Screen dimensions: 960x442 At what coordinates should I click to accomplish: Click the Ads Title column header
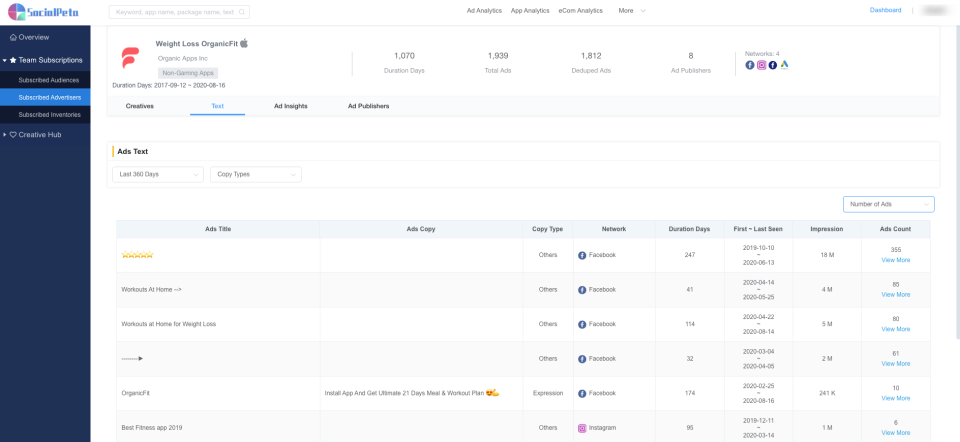point(218,229)
